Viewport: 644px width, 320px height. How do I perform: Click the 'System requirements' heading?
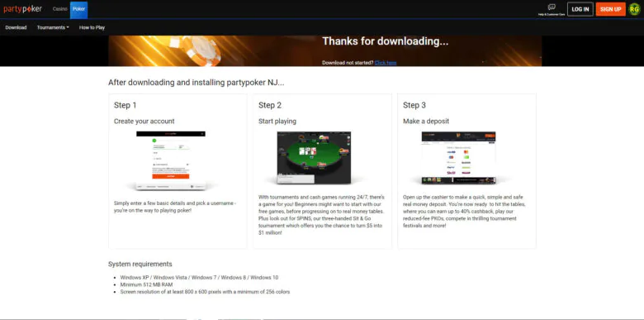(140, 264)
